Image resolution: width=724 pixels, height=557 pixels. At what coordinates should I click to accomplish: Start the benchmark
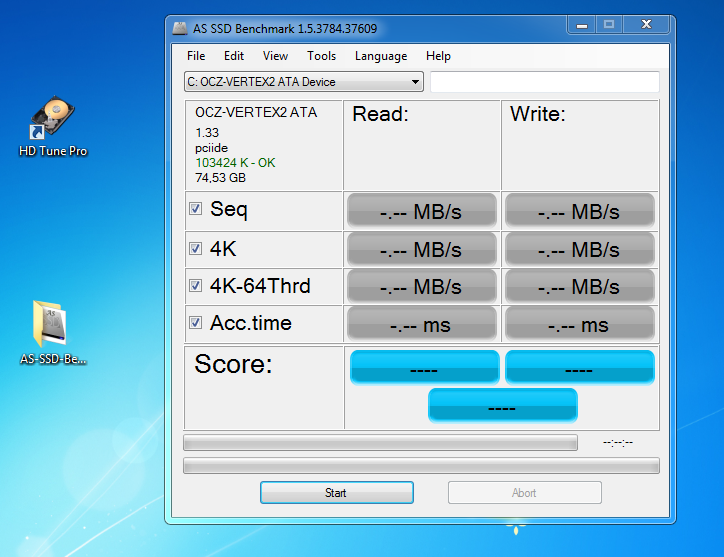[337, 493]
